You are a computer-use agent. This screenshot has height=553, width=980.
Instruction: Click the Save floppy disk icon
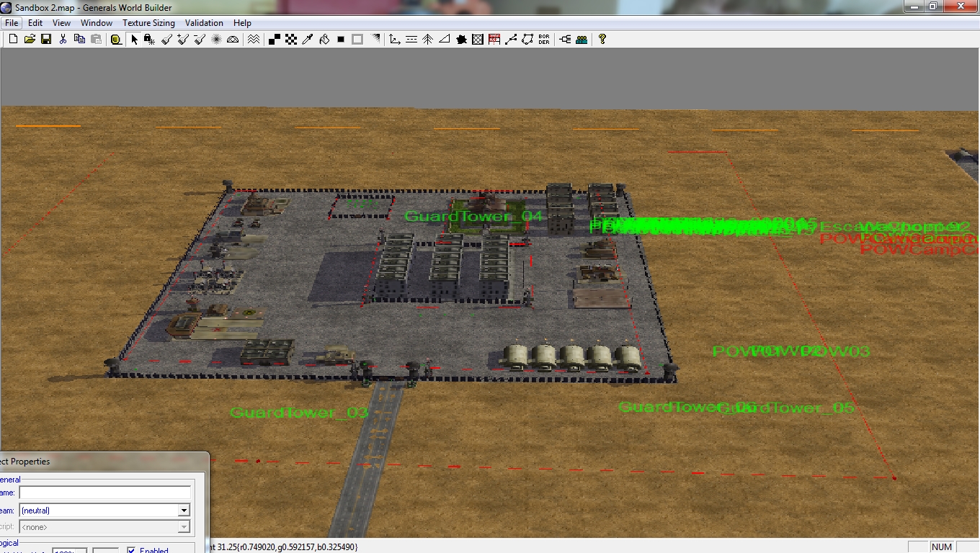pyautogui.click(x=45, y=40)
